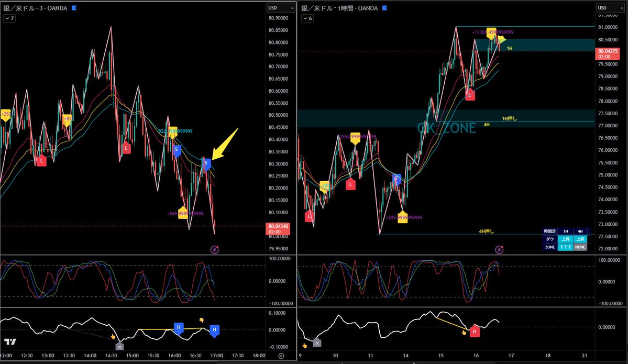Click the 14:30 label on left time axis
The width and height of the screenshot is (628, 364).
(111, 356)
